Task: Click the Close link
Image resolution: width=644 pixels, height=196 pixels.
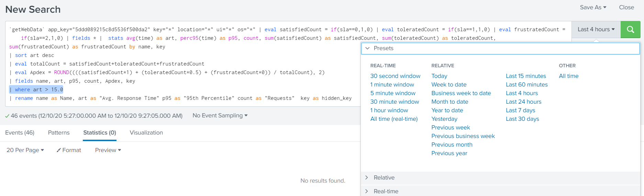Action: point(626,8)
